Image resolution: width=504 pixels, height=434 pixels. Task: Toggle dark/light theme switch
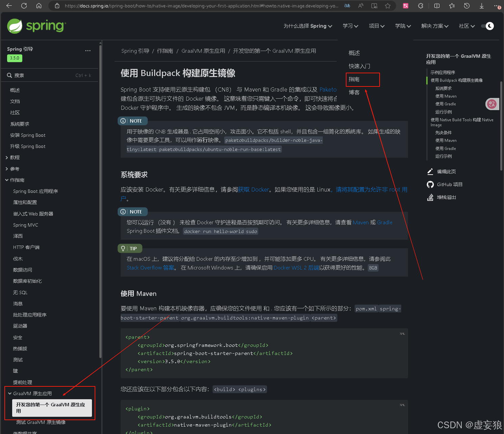[x=487, y=26]
